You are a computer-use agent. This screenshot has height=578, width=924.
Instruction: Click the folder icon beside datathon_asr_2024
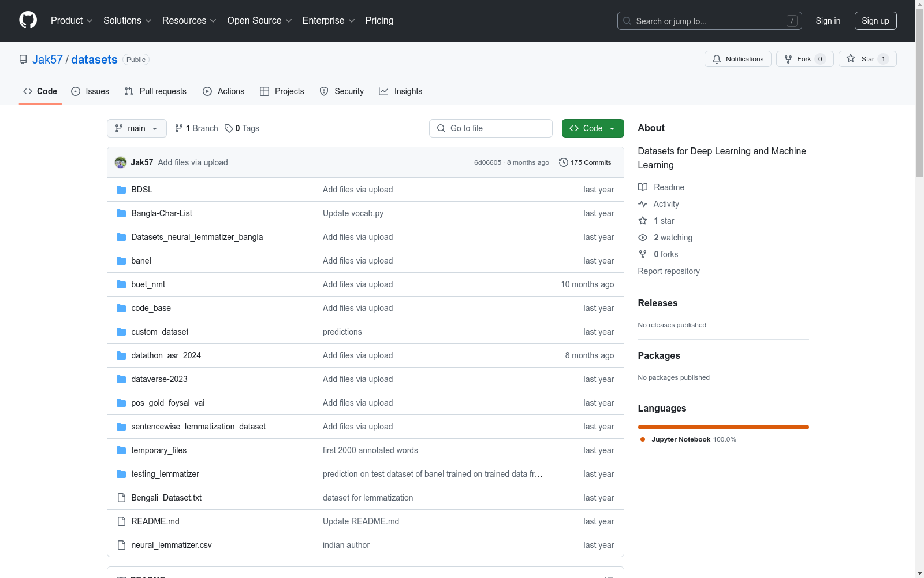[x=121, y=355]
